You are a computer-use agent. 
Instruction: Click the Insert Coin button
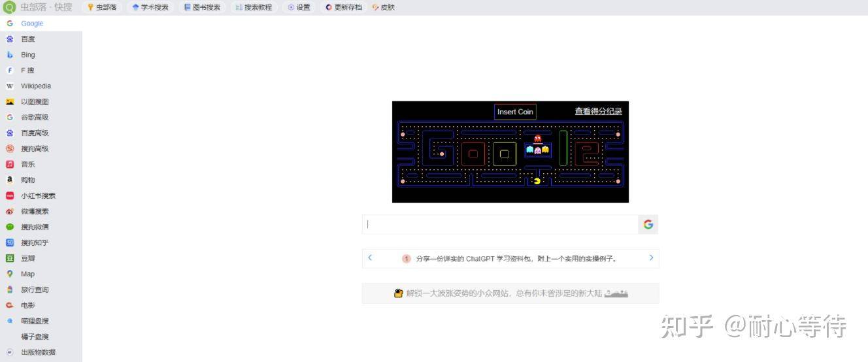515,112
